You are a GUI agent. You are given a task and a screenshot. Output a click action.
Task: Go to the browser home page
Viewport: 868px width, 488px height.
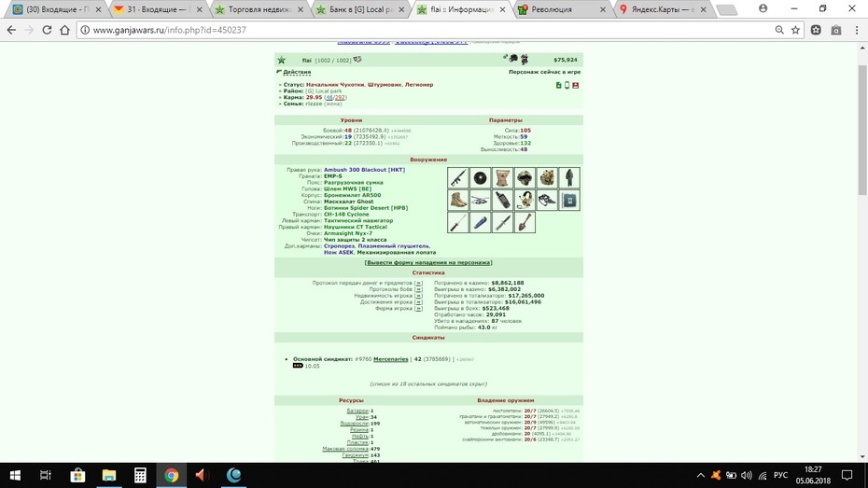pos(64,30)
